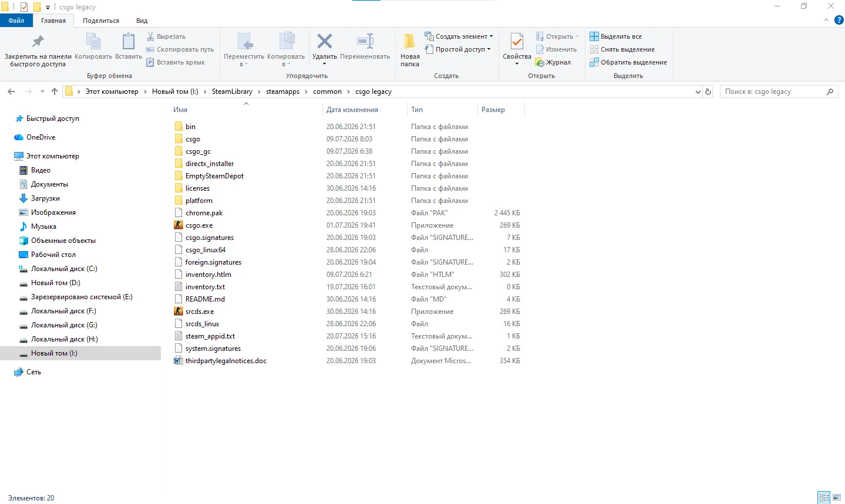Click the Копировать clipboard button
The image size is (845, 504).
(x=93, y=47)
